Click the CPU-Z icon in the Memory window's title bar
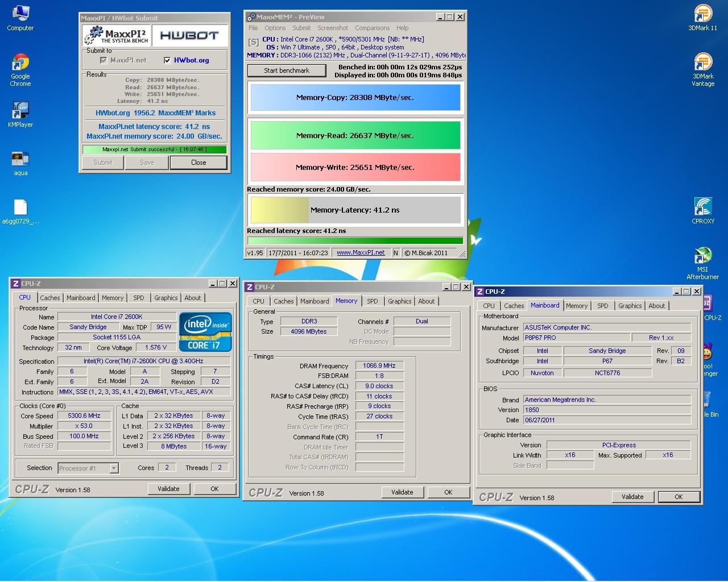Screen dimensions: 728x582 click(250, 287)
